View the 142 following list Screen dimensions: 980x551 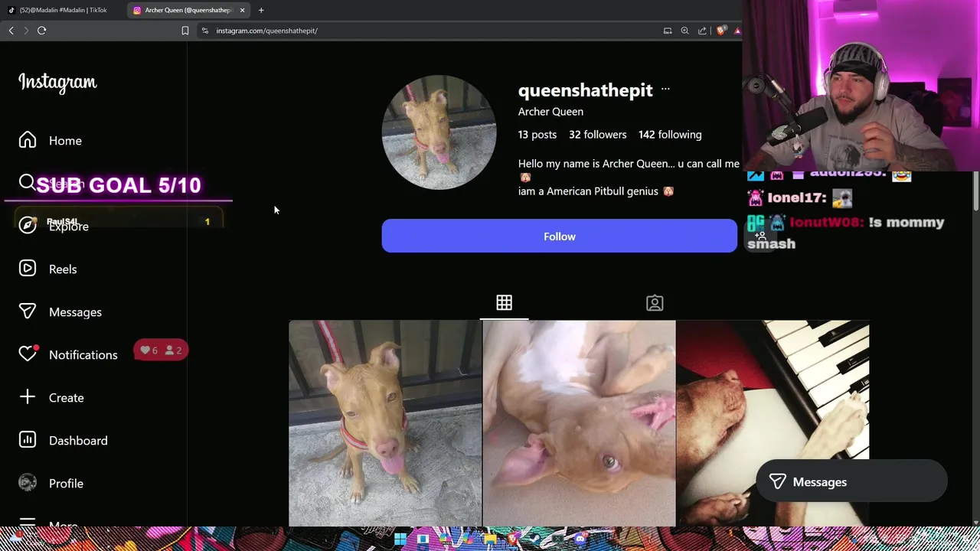pyautogui.click(x=670, y=135)
